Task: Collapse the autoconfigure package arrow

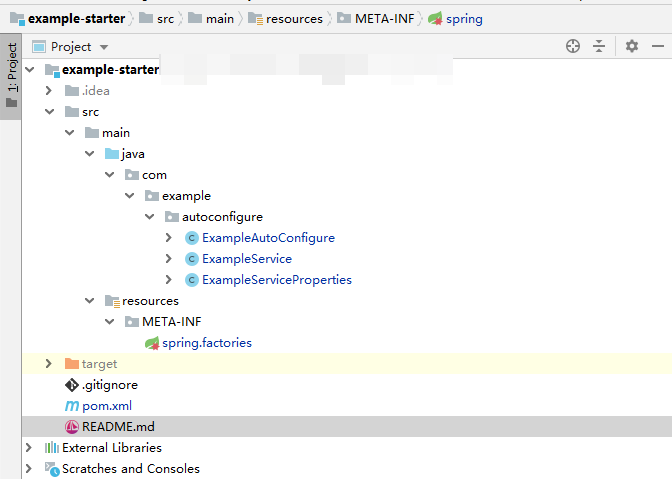Action: coord(150,216)
